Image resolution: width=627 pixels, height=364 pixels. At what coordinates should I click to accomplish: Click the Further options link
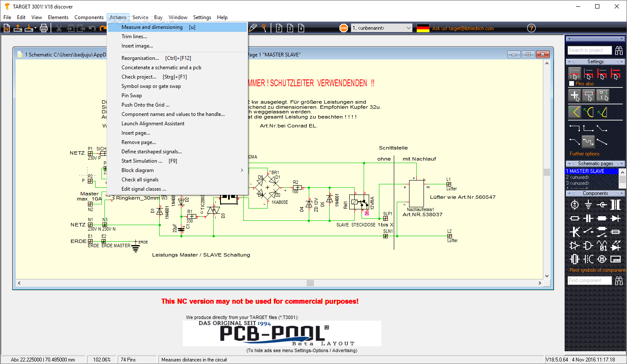(585, 154)
